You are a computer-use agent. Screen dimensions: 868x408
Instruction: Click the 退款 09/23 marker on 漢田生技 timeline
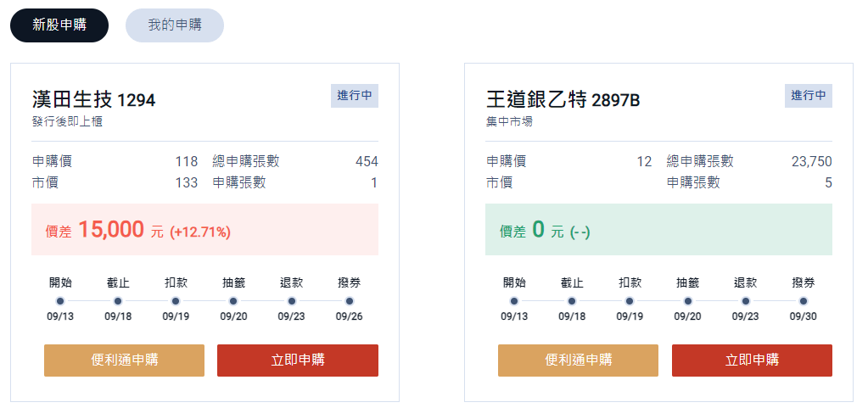point(291,301)
